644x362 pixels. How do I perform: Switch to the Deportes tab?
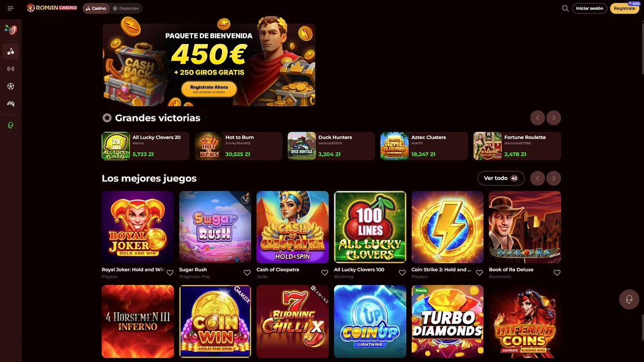coord(125,8)
